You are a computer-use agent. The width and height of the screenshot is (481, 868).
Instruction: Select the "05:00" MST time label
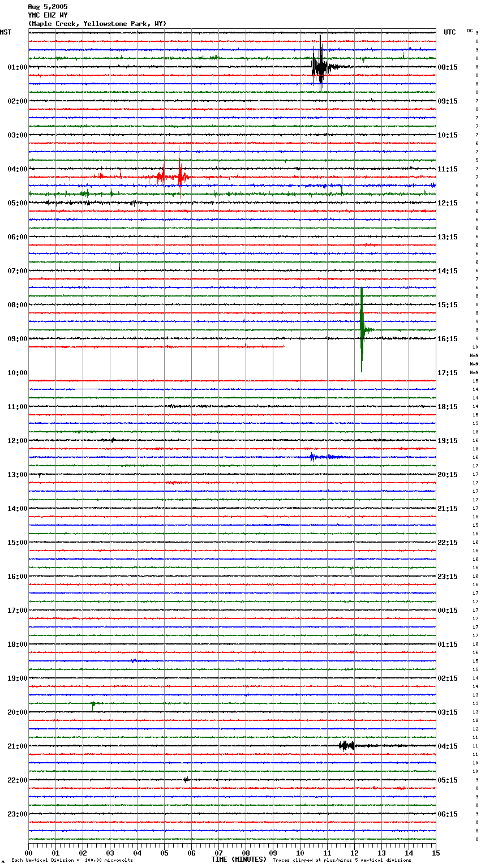(x=18, y=203)
